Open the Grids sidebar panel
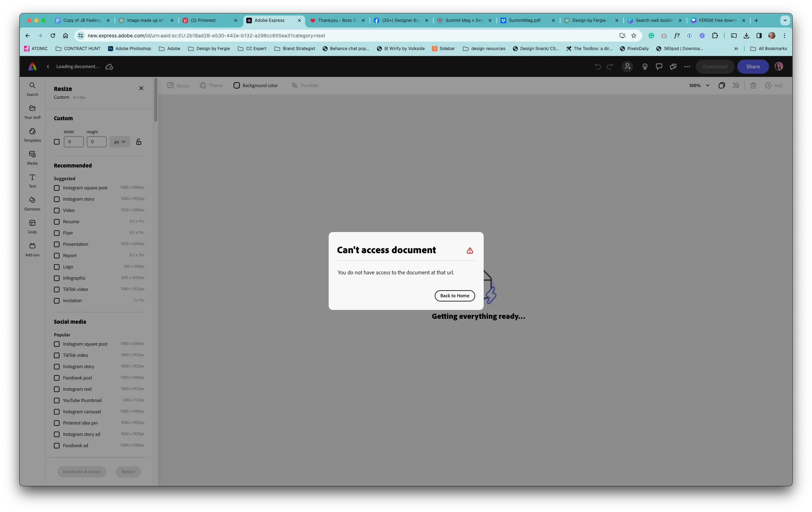Viewport: 812px width, 512px height. click(32, 226)
